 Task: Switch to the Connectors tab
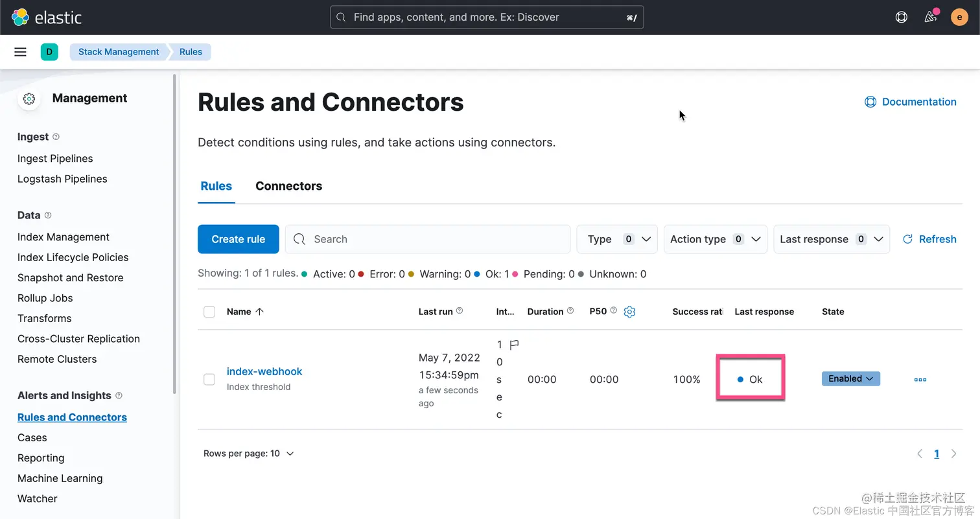[288, 186]
